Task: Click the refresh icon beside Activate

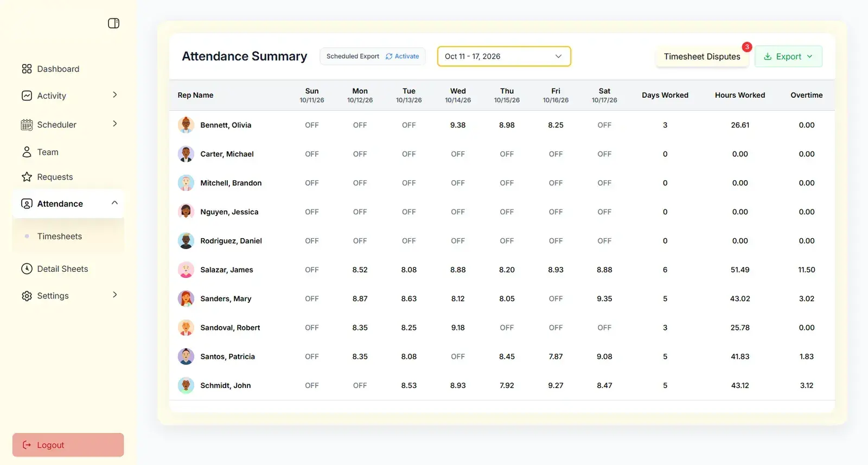Action: click(x=389, y=56)
